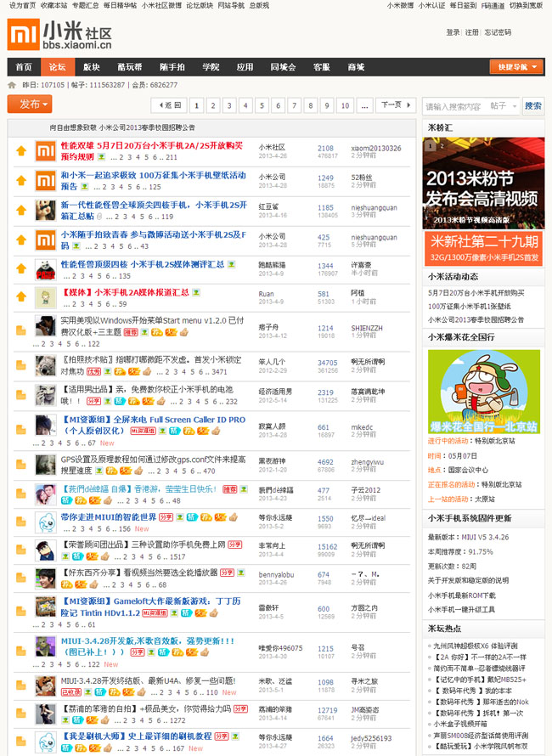Click the avatar of the 拍照技术贴 thread

coord(46,365)
